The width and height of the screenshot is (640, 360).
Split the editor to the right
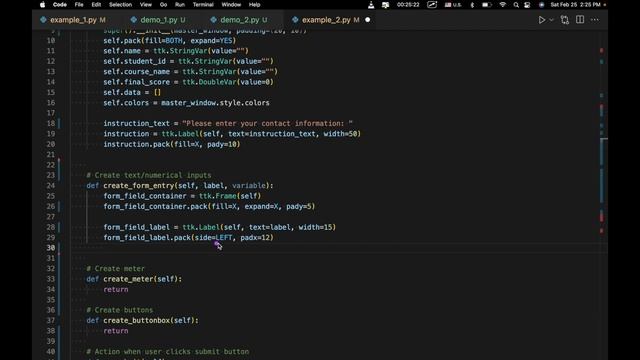pos(580,20)
